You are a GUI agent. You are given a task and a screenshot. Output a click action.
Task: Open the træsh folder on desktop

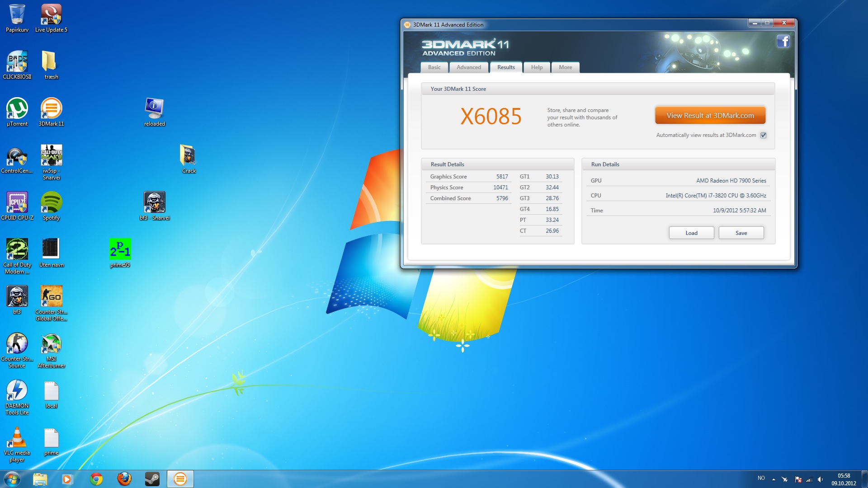[x=51, y=65]
